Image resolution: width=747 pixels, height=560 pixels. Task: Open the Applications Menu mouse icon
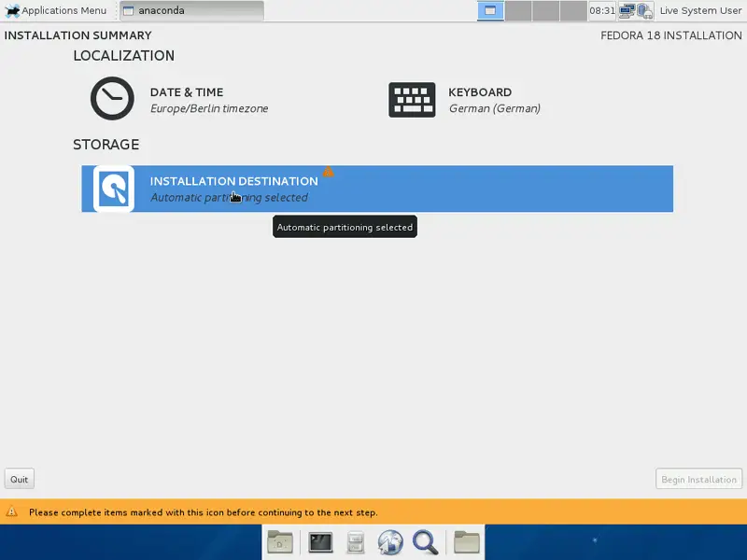click(x=12, y=10)
